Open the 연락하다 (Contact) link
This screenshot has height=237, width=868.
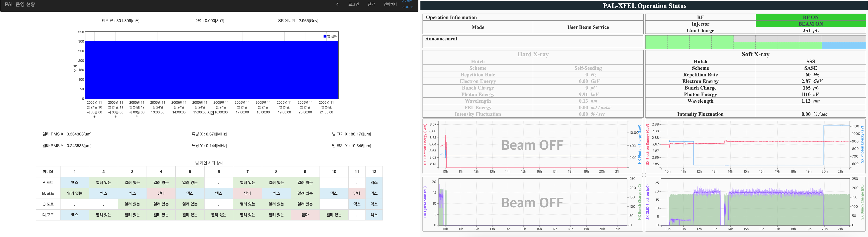point(390,4)
